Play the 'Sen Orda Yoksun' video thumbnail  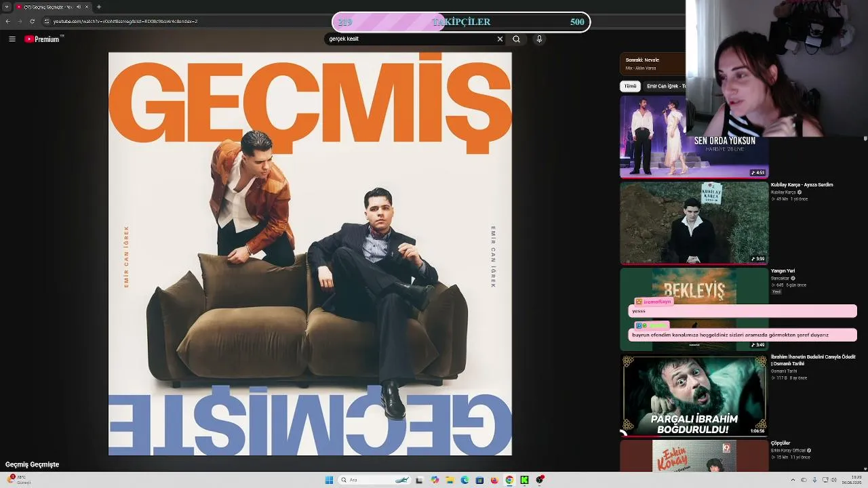694,136
